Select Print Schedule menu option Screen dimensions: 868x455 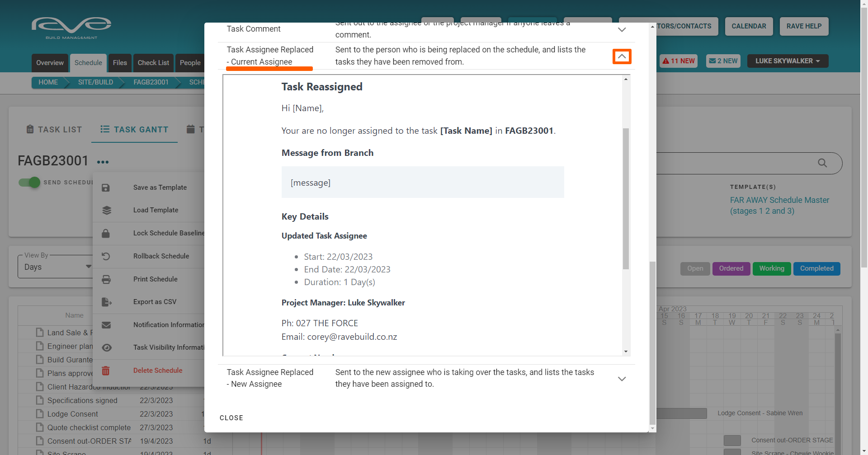[x=156, y=279]
